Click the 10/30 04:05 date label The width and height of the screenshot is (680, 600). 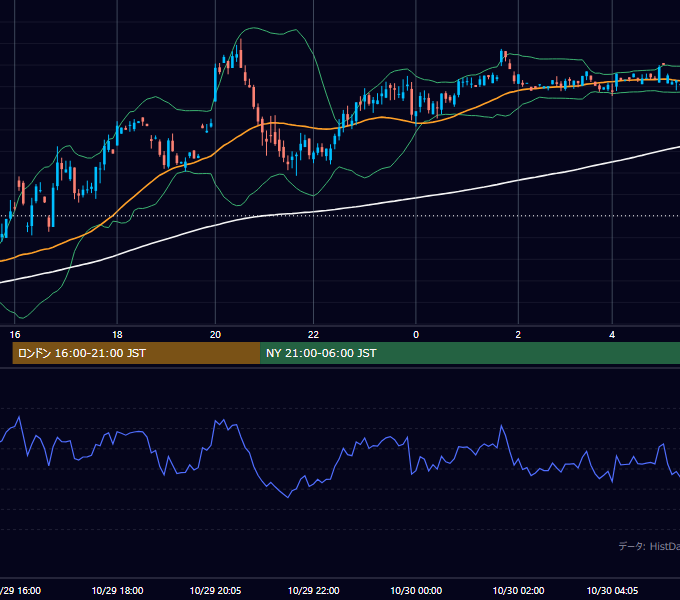coord(612,590)
